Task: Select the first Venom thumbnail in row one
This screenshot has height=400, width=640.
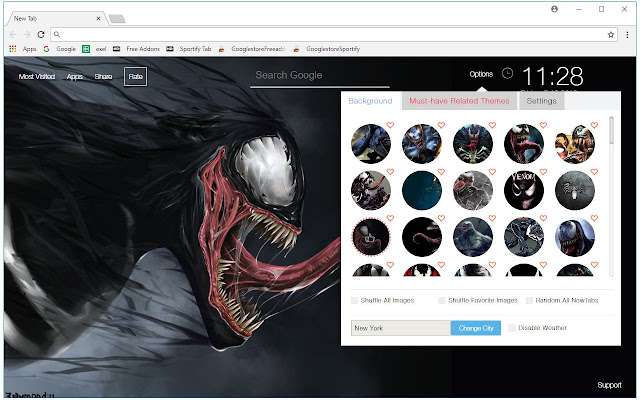Action: (371, 144)
